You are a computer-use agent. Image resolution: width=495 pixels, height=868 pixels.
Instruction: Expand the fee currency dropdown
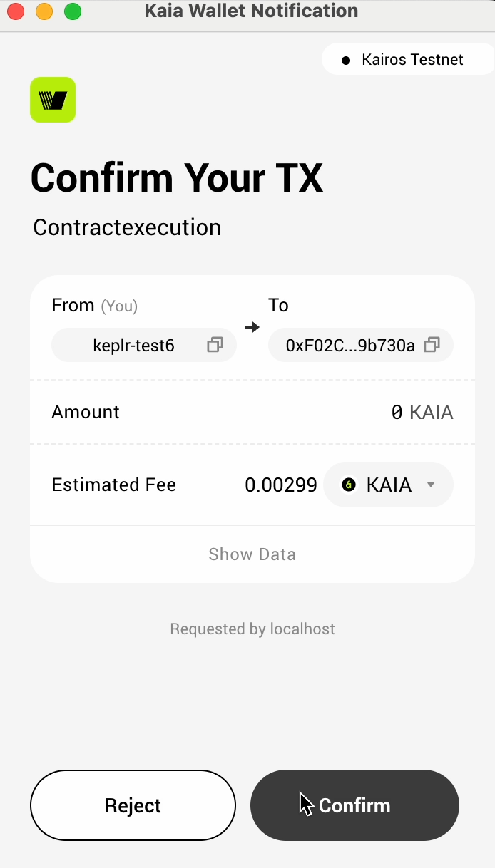tap(431, 485)
